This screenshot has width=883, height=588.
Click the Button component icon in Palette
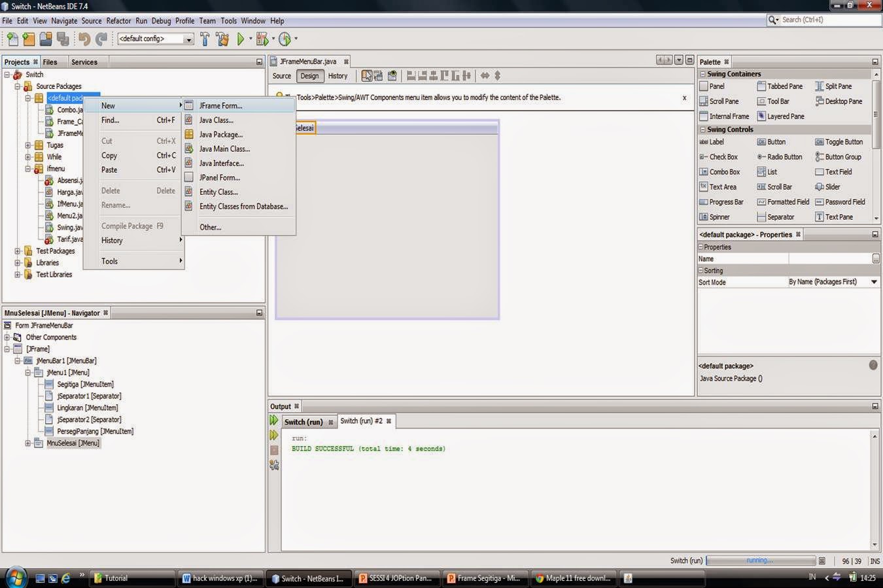point(761,142)
